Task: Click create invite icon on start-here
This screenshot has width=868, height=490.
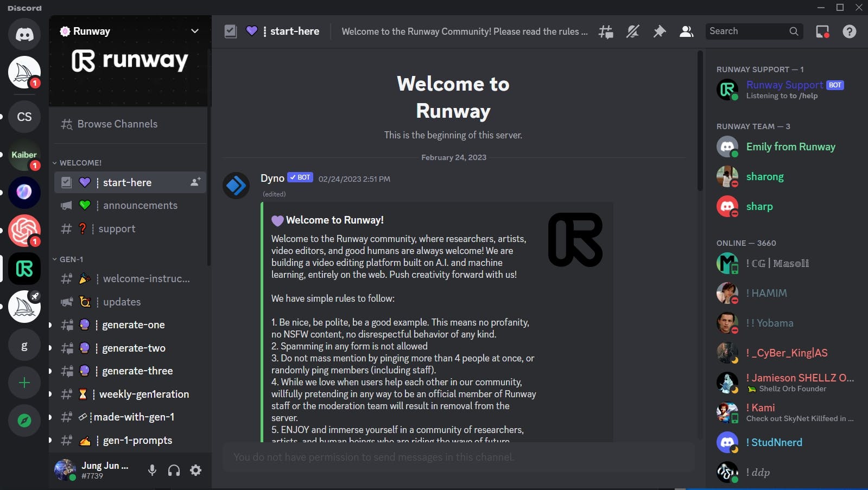Action: 195,182
